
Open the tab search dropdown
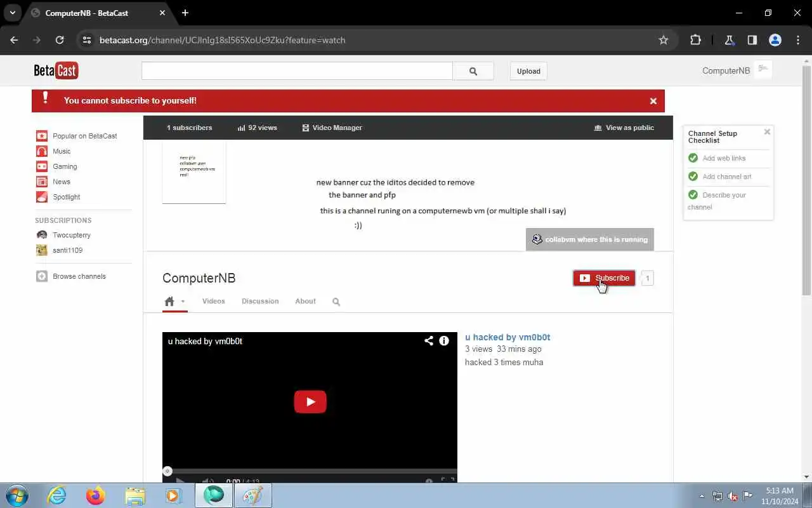tap(12, 13)
